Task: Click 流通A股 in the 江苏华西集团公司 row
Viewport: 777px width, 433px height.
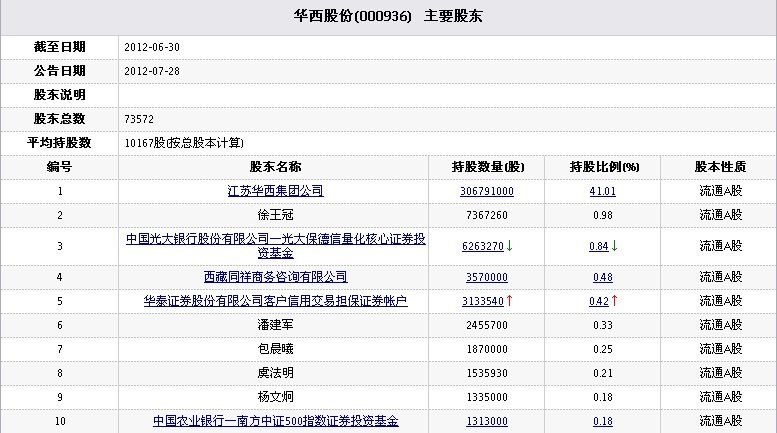Action: coord(721,191)
